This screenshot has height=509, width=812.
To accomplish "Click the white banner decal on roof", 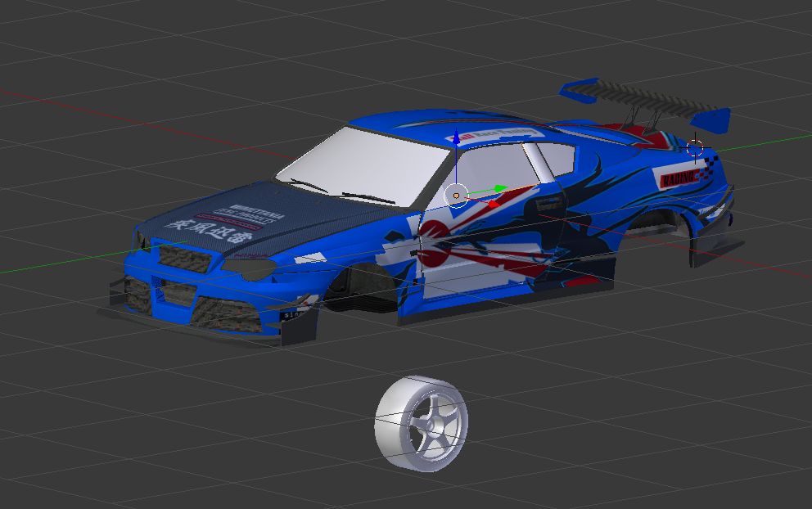I will click(x=494, y=134).
